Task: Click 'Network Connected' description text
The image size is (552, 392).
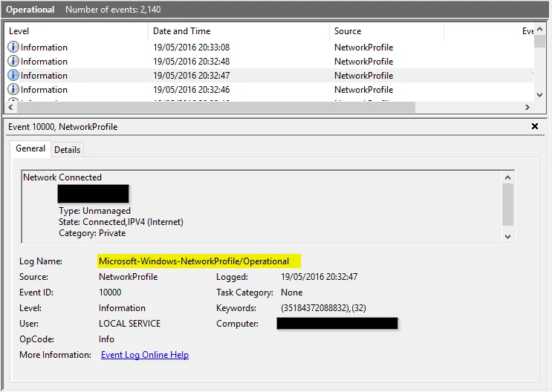Action: click(62, 177)
